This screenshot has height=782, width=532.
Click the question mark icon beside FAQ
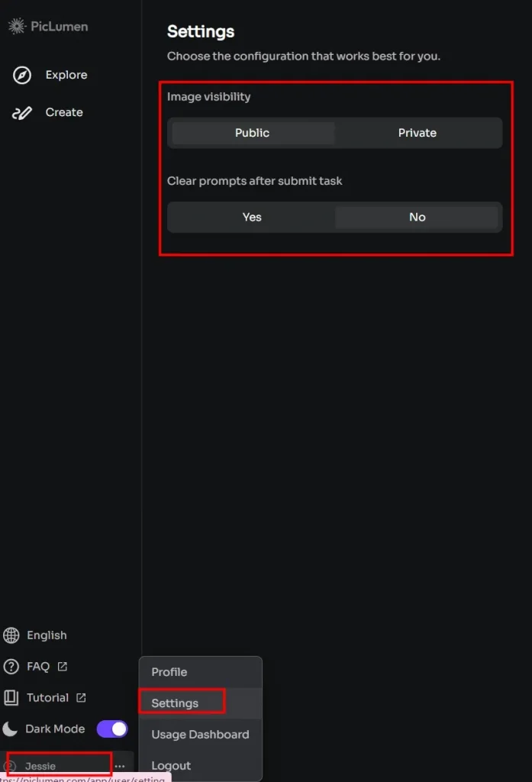tap(11, 666)
